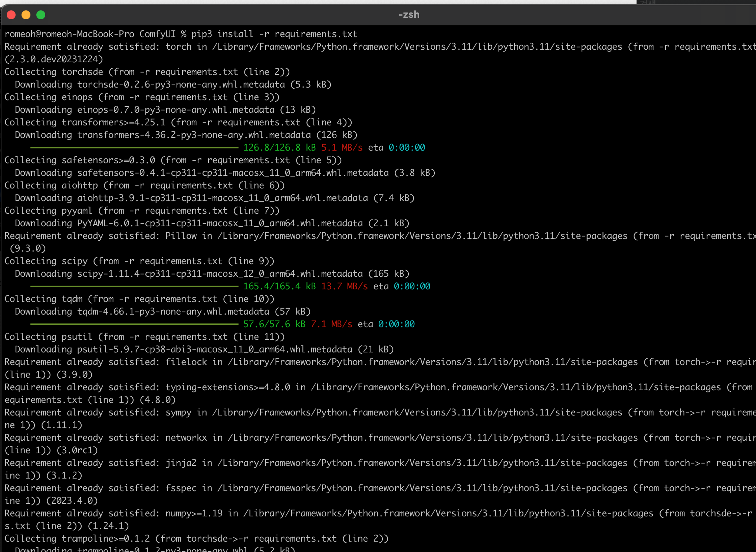Click the red close window button
This screenshot has height=552, width=756.
11,15
